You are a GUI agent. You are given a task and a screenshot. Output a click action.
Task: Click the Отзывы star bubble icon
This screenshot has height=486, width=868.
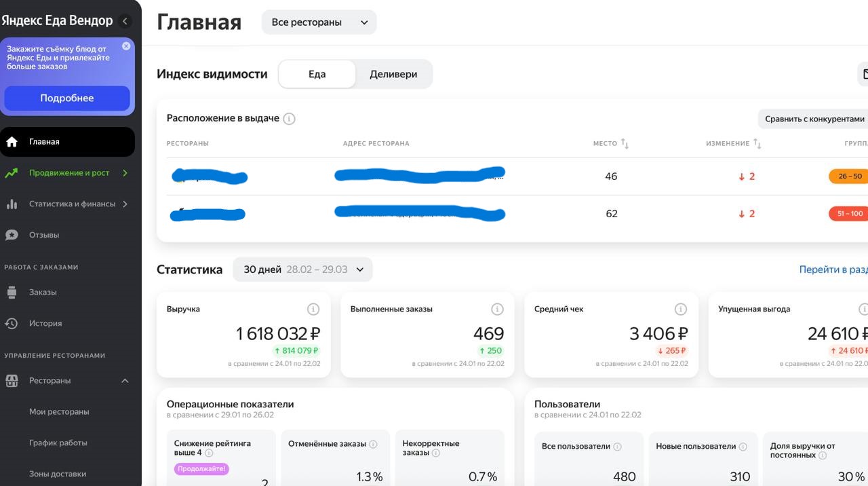pyautogui.click(x=12, y=235)
